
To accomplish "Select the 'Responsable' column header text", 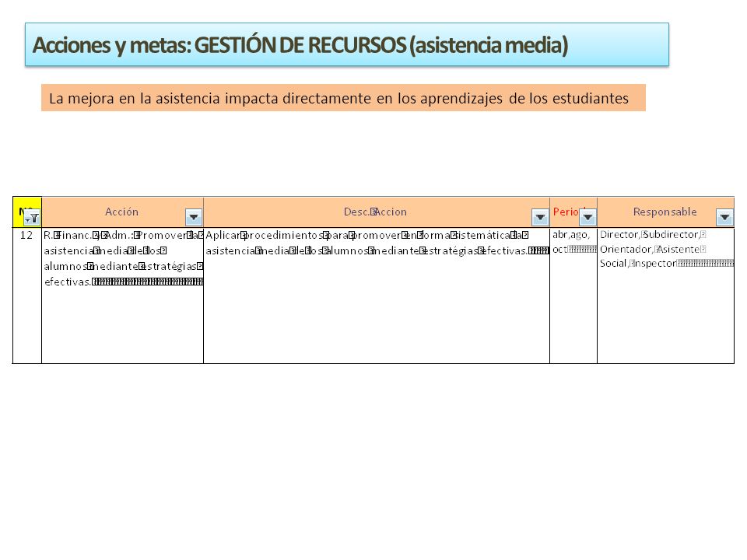I will click(x=665, y=212).
